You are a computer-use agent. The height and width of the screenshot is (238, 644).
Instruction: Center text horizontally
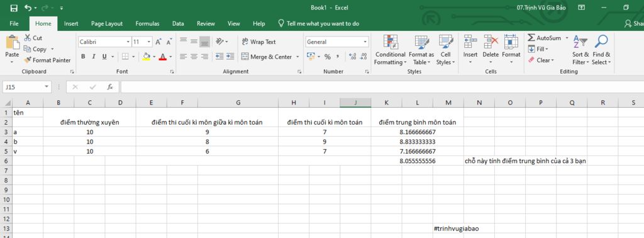coord(194,56)
